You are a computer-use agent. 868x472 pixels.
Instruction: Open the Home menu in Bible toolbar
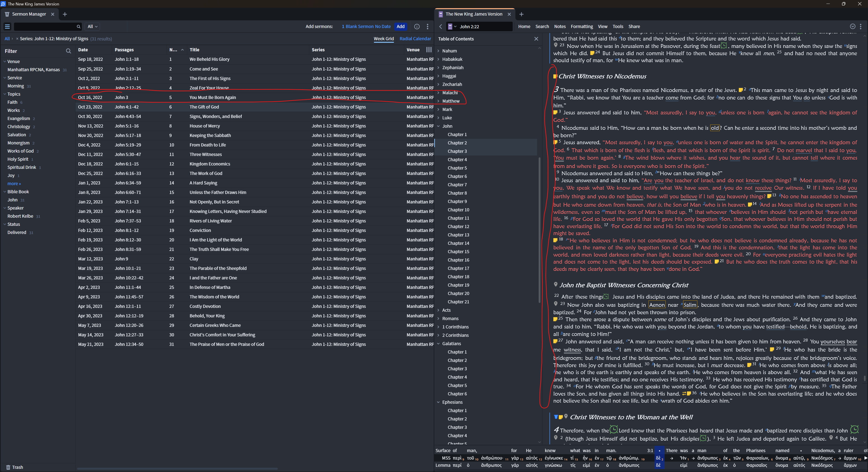point(524,27)
